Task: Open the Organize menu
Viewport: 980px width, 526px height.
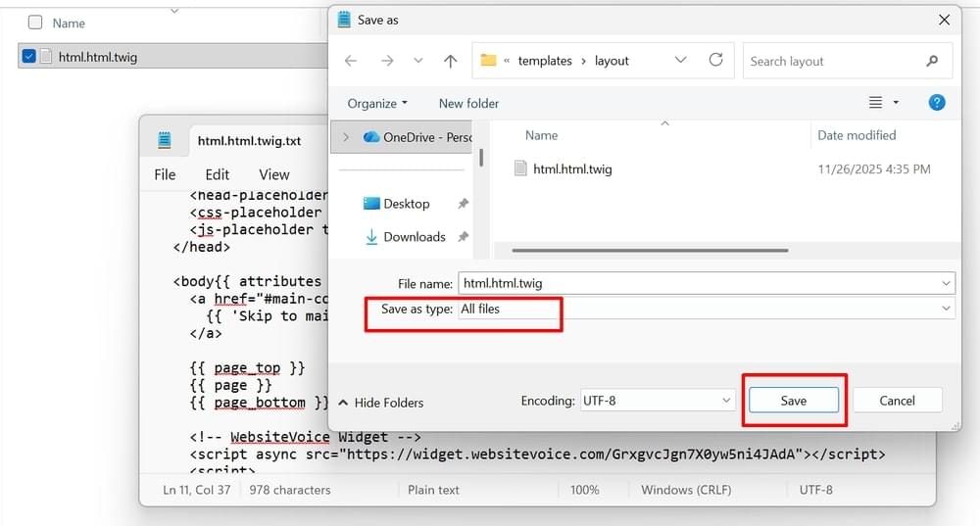Action: (376, 103)
